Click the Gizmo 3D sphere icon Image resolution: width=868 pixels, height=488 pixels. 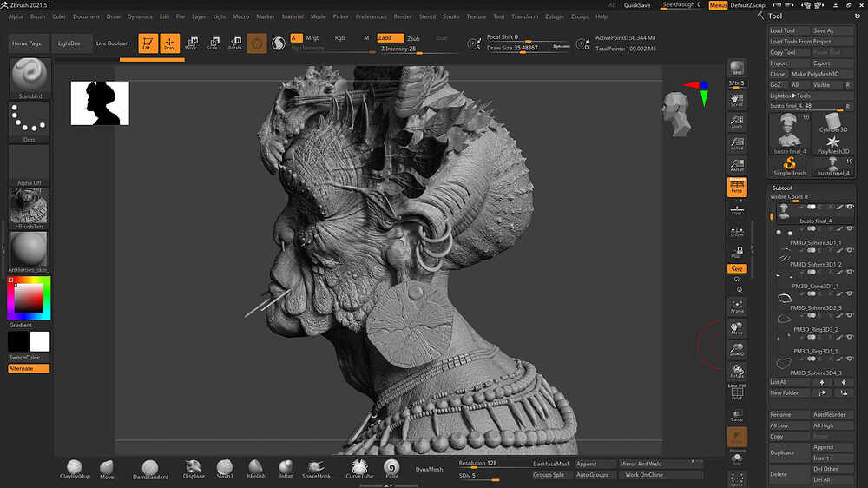coord(257,43)
